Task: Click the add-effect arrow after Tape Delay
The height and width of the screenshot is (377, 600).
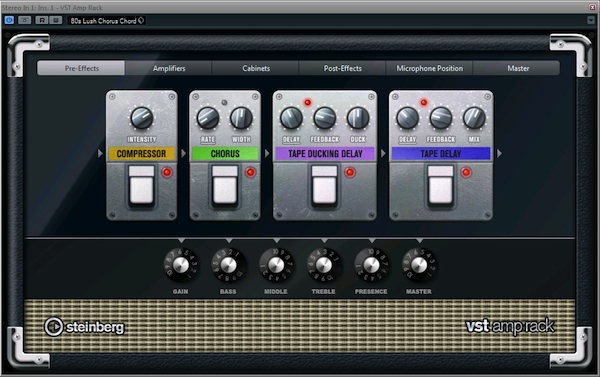Action: coord(499,153)
